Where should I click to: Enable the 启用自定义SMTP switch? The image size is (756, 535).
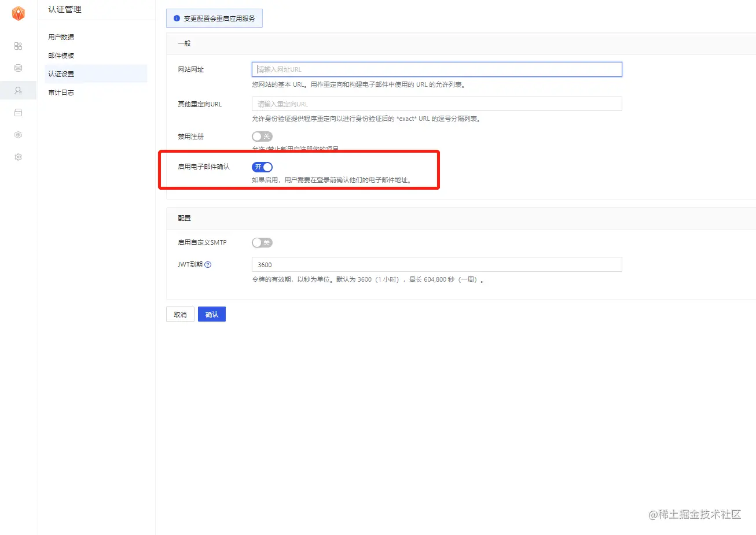coord(262,243)
